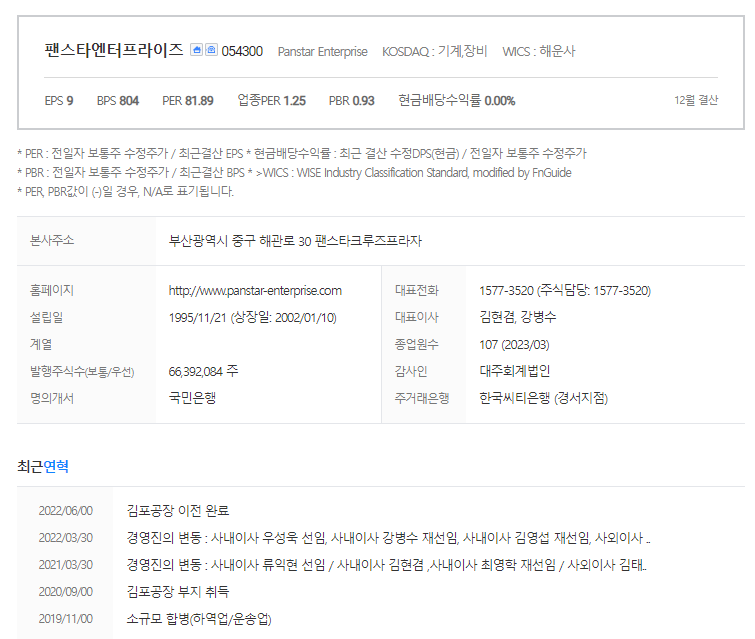Viewport: 755px width, 639px height.
Task: Click the history entry mentioning 우성욱 선임
Action: [389, 538]
